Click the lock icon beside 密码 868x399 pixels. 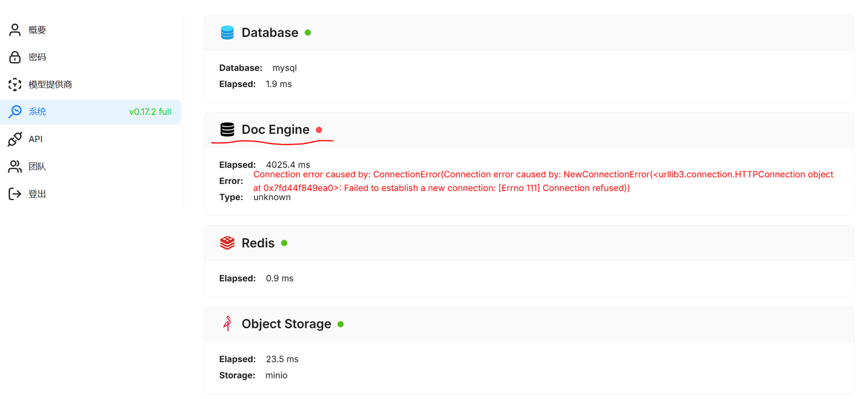pos(15,57)
